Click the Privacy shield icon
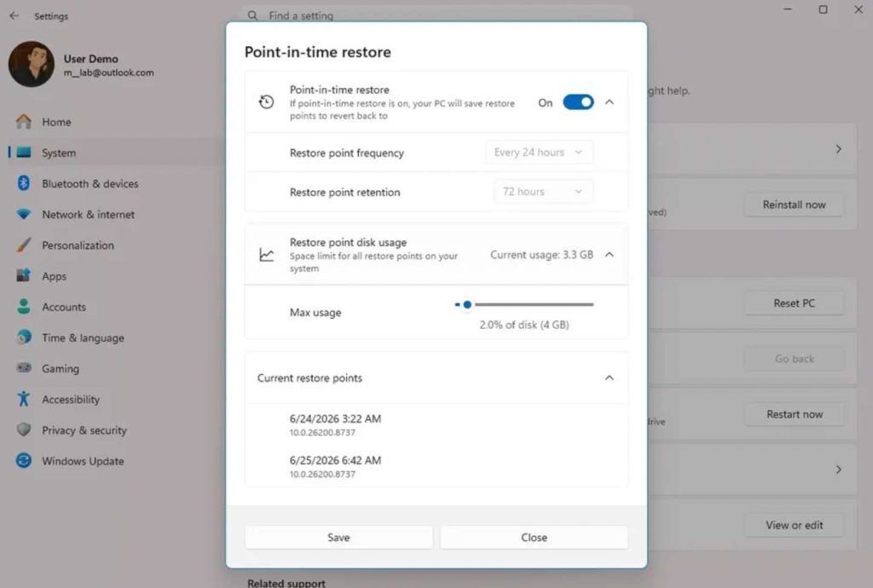Screen dimensions: 873x588 point(23,429)
